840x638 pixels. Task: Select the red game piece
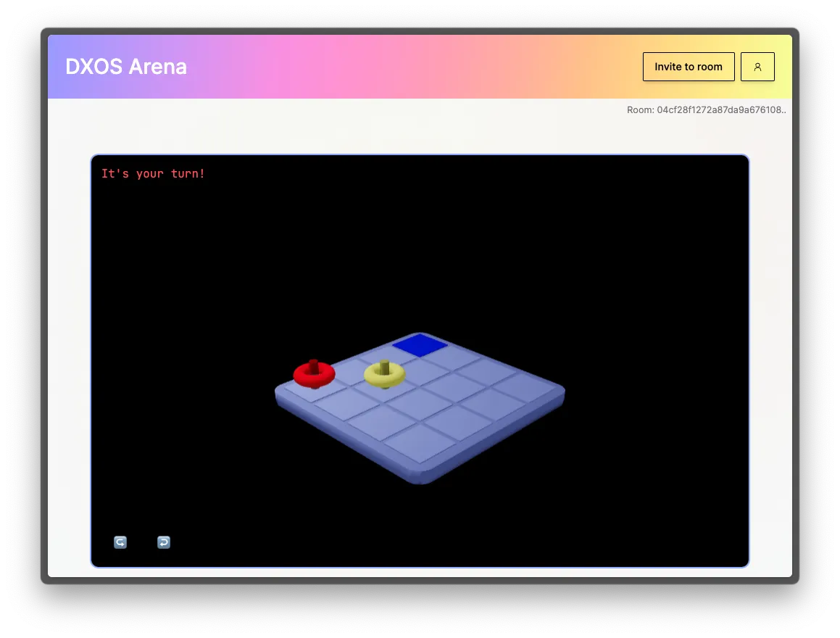[313, 373]
